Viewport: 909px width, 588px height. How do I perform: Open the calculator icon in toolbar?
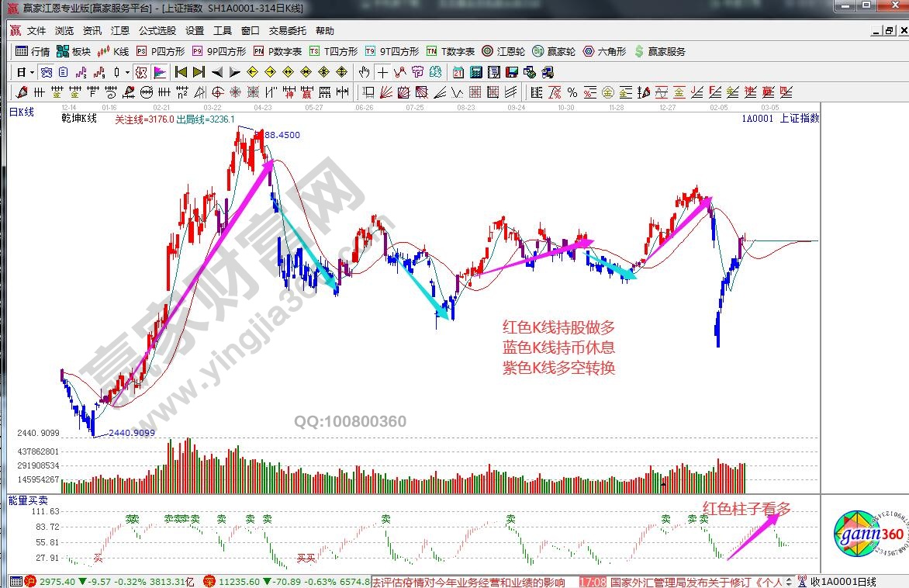[475, 72]
